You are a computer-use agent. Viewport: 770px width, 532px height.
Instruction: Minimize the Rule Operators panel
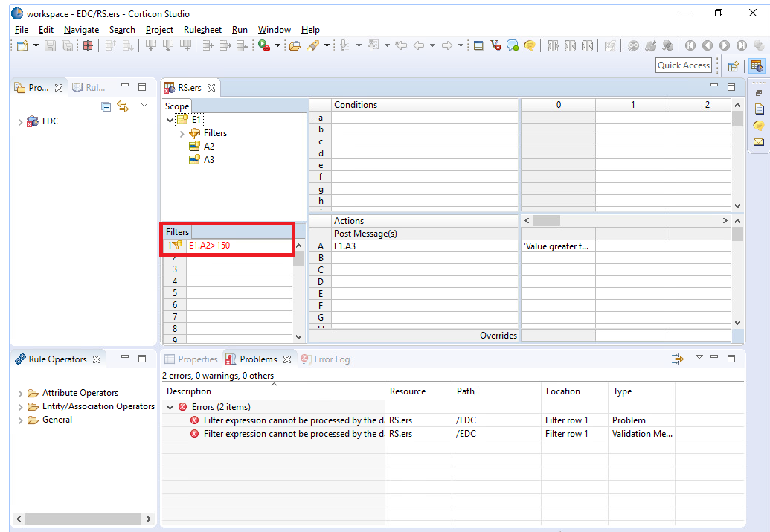125,357
